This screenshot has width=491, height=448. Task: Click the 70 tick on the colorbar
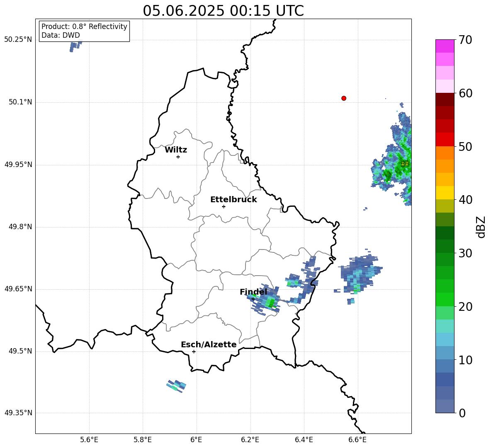pyautogui.click(x=465, y=40)
